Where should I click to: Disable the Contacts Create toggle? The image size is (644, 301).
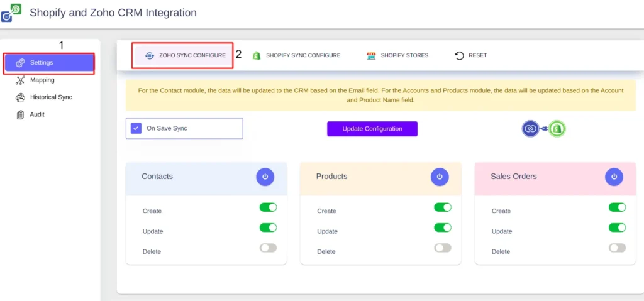(x=268, y=207)
